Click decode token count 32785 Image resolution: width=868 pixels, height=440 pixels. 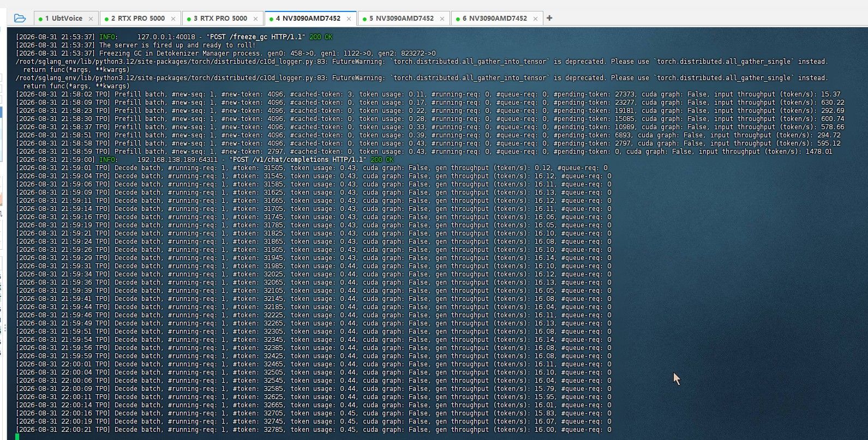click(273, 430)
